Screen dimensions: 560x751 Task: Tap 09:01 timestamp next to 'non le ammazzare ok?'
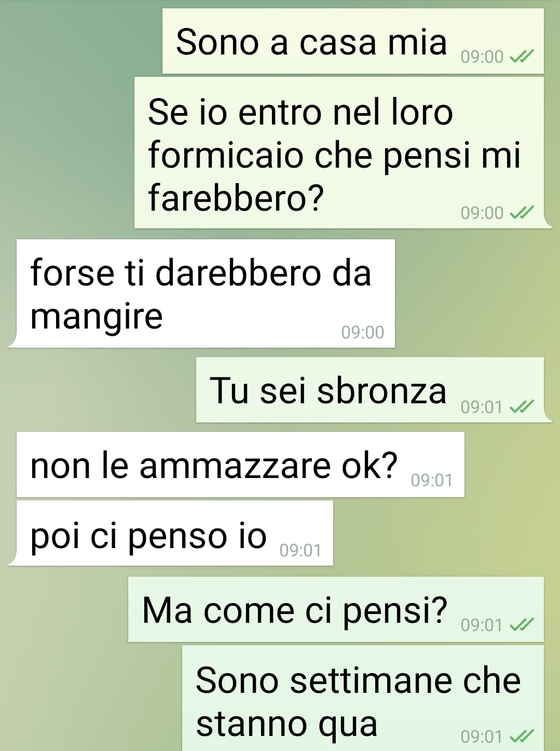click(432, 481)
